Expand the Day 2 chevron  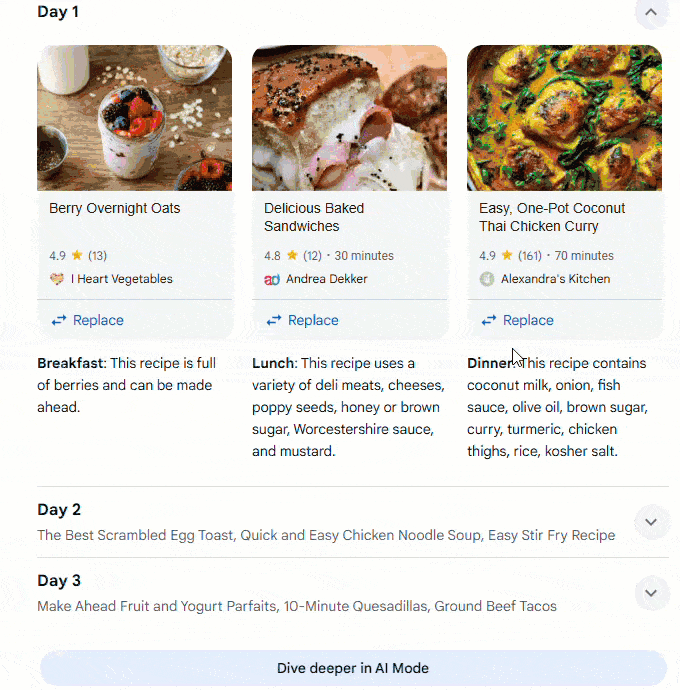coord(651,522)
